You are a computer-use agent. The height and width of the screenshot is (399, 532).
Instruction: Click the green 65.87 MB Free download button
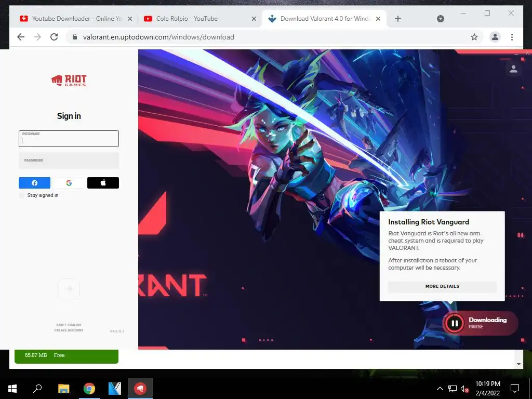pos(66,356)
